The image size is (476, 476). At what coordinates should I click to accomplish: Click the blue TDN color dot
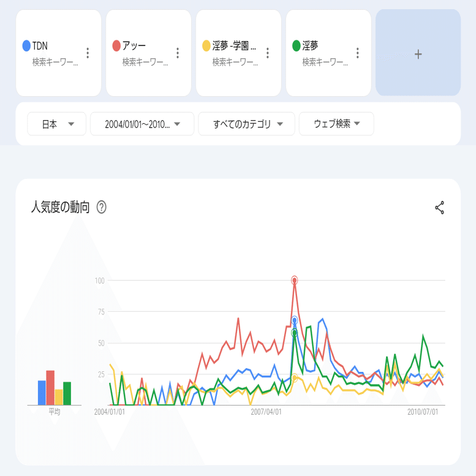pos(26,45)
